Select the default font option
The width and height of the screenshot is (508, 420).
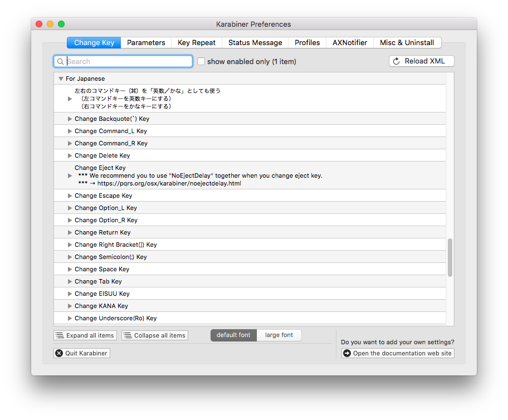point(233,335)
